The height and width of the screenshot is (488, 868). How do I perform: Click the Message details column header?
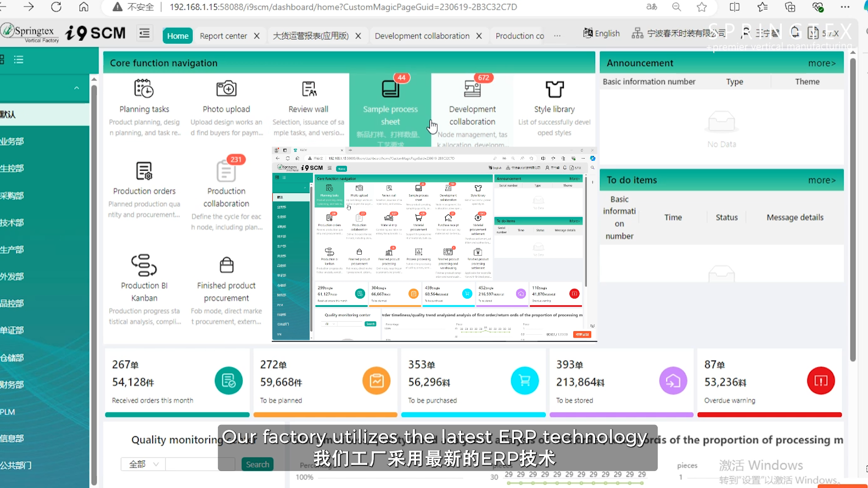click(795, 217)
